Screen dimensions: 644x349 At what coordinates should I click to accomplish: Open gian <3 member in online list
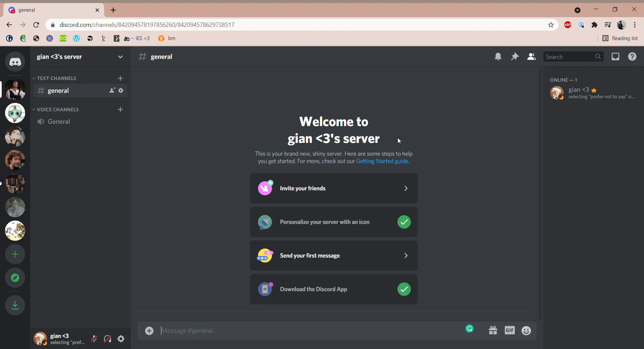coord(593,93)
